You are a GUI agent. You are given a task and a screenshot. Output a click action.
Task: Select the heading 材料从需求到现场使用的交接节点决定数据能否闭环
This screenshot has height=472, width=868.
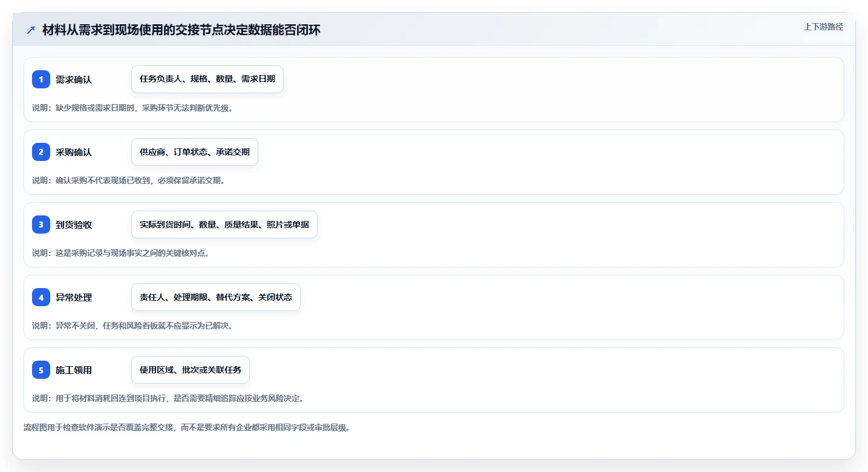click(x=181, y=30)
